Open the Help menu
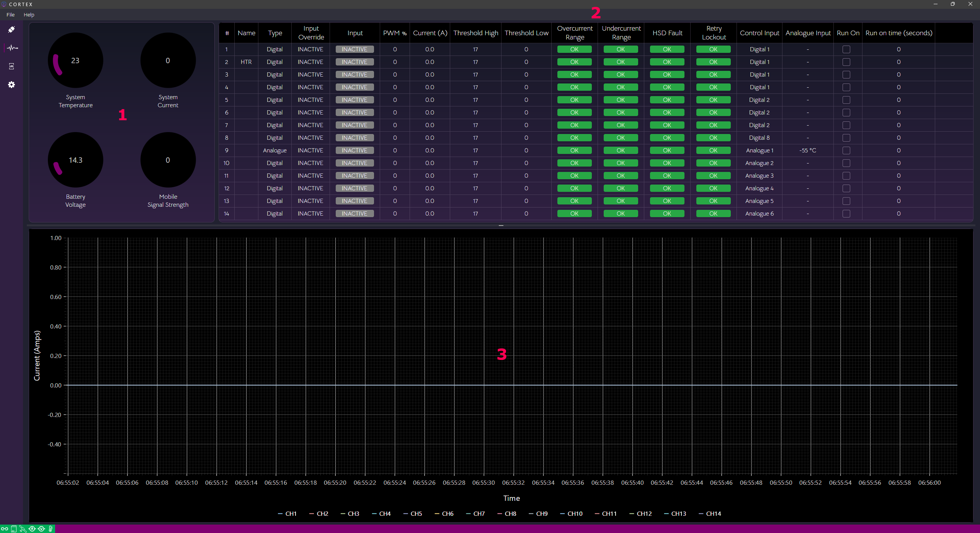Screen dimensions: 980x533 (x=29, y=15)
